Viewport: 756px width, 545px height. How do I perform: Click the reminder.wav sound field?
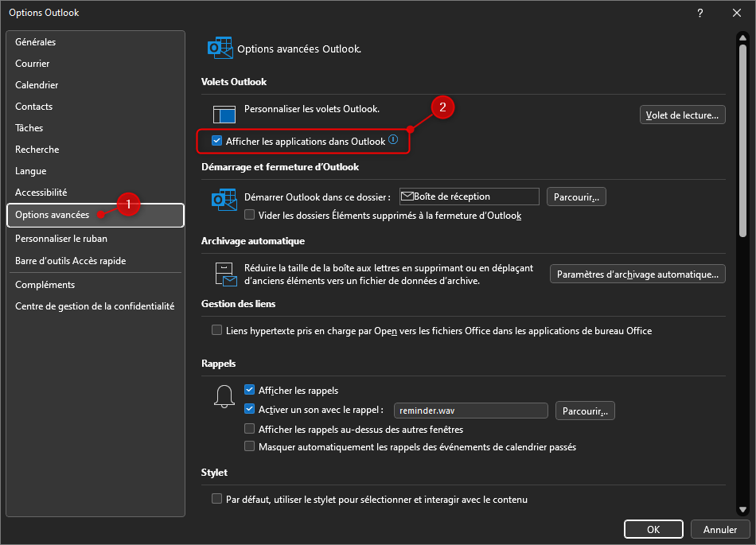click(x=470, y=411)
